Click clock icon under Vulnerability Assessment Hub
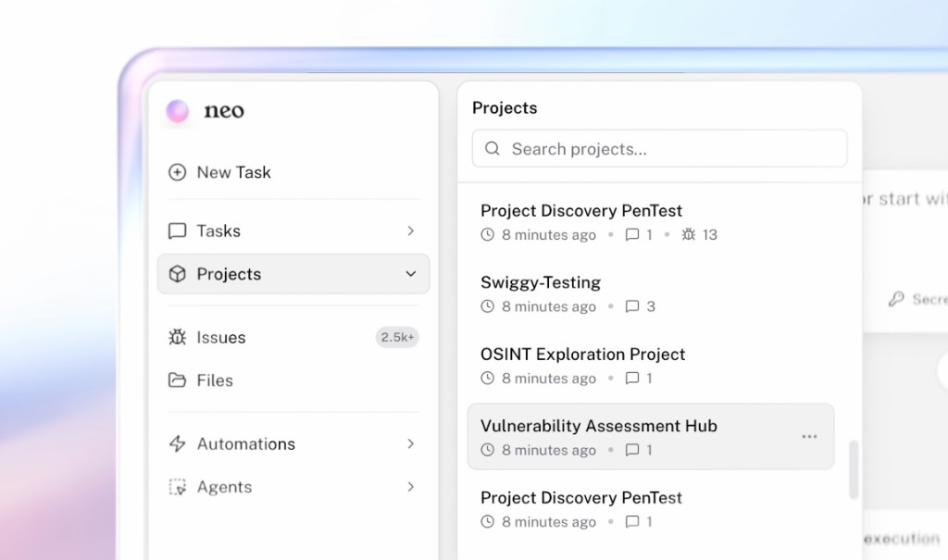 (x=487, y=450)
